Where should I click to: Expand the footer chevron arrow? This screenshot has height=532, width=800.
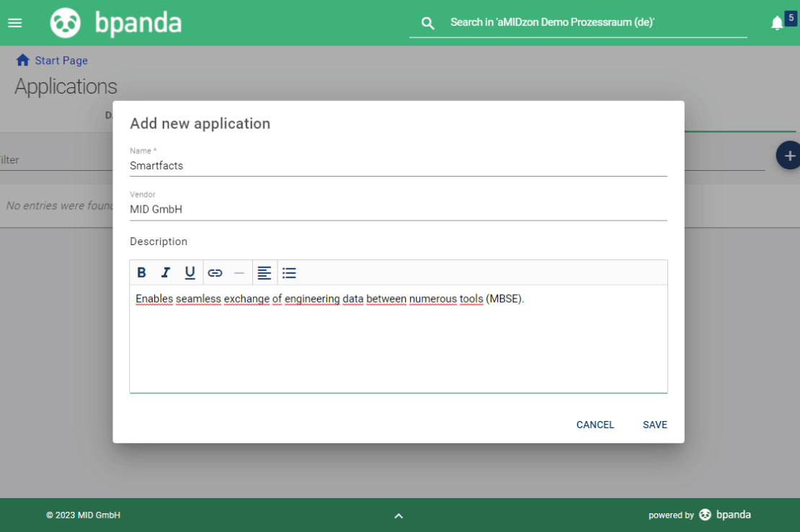point(399,515)
